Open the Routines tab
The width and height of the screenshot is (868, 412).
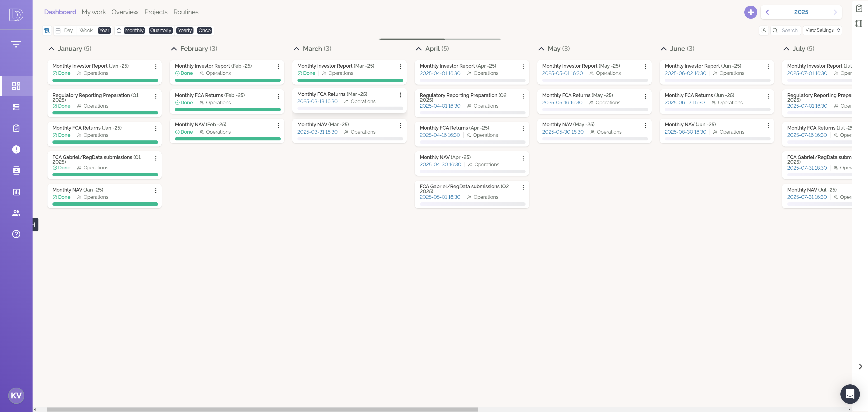coord(186,12)
